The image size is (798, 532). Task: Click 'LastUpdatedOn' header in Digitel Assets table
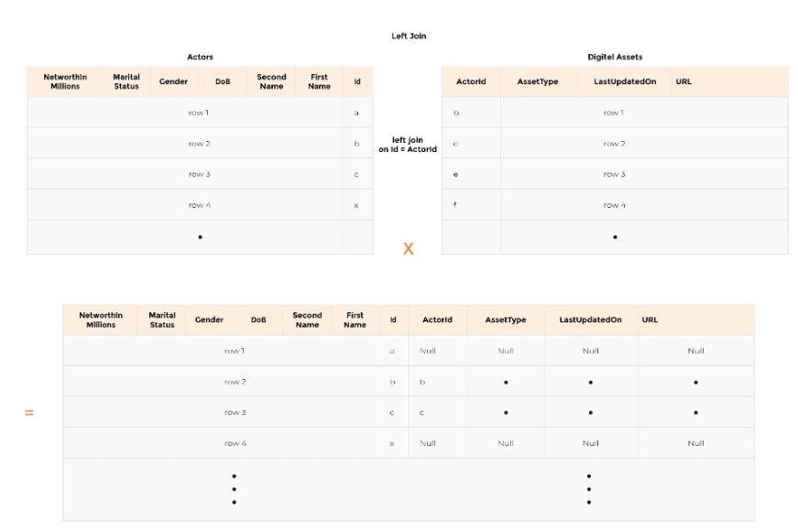(x=625, y=81)
